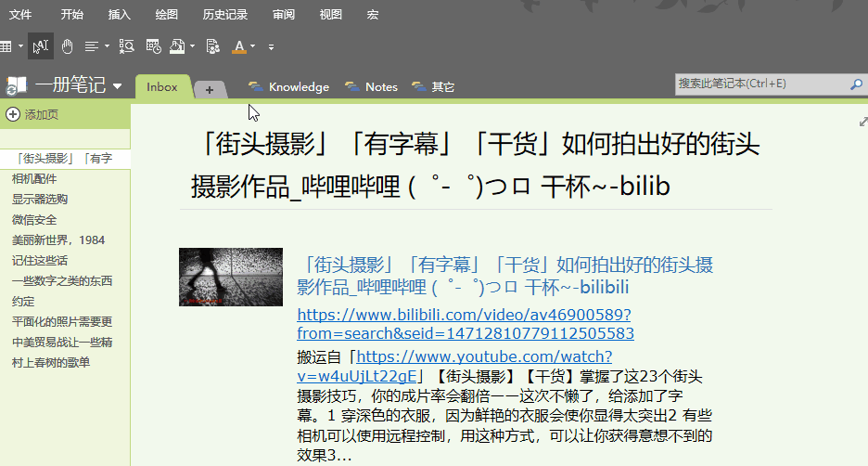This screenshot has width=868, height=466.
Task: Open the 开始 ribbon tab
Action: (x=72, y=15)
